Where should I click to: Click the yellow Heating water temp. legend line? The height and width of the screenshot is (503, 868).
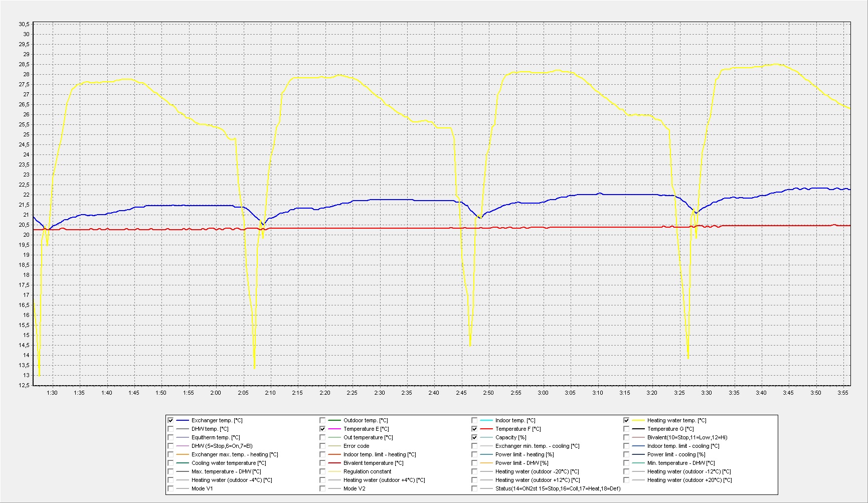click(x=638, y=420)
